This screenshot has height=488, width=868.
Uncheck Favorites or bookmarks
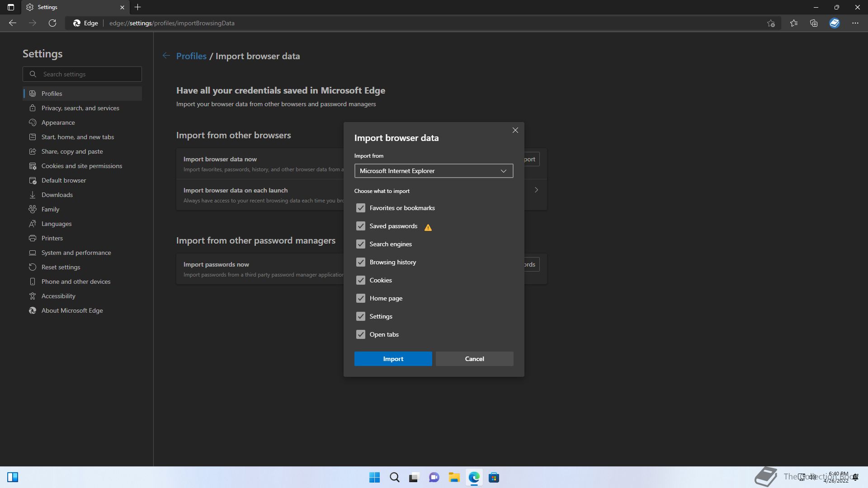tap(360, 208)
